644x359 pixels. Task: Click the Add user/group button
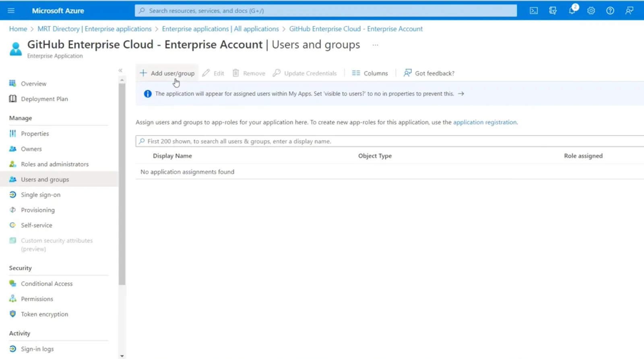click(x=167, y=73)
